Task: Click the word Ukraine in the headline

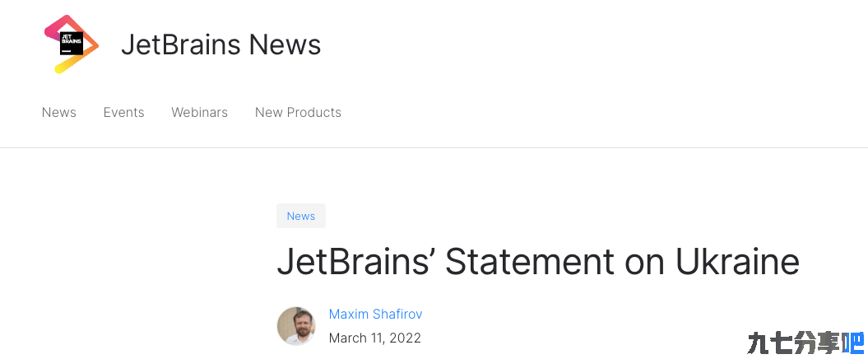Action: tap(737, 262)
